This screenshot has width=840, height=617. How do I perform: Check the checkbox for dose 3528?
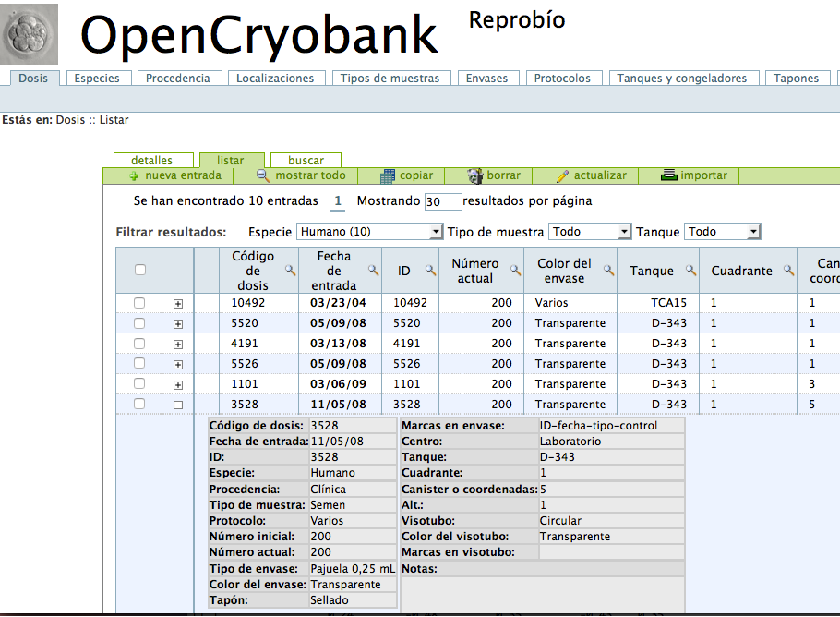pos(140,404)
